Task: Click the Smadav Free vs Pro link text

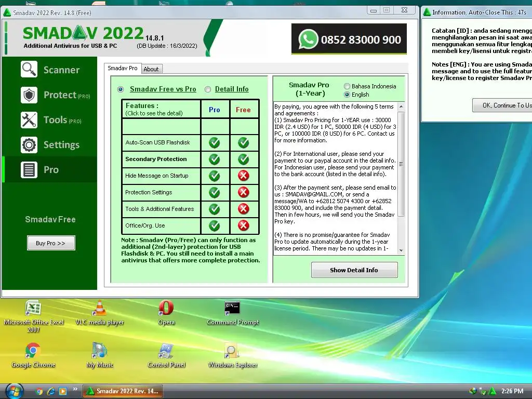Action: pyautogui.click(x=163, y=89)
